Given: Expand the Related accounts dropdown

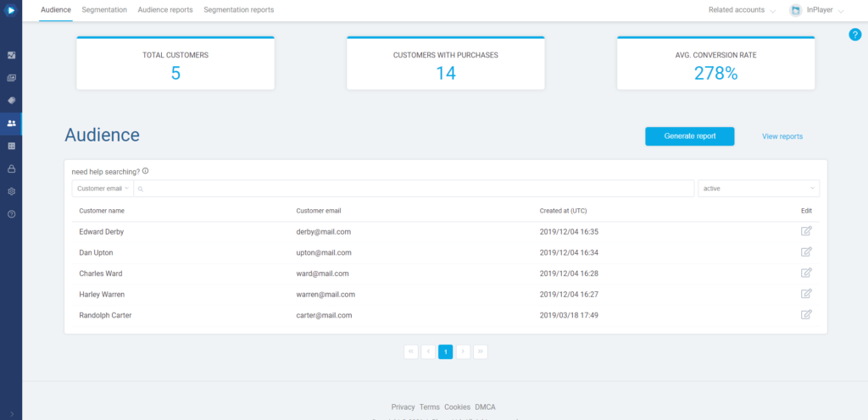Looking at the screenshot, I should tap(742, 10).
